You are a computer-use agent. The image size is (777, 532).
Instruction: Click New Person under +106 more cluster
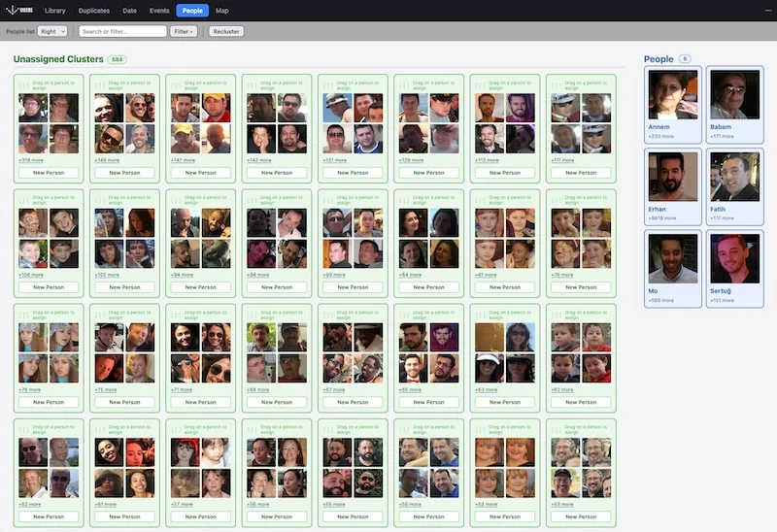[x=49, y=287]
